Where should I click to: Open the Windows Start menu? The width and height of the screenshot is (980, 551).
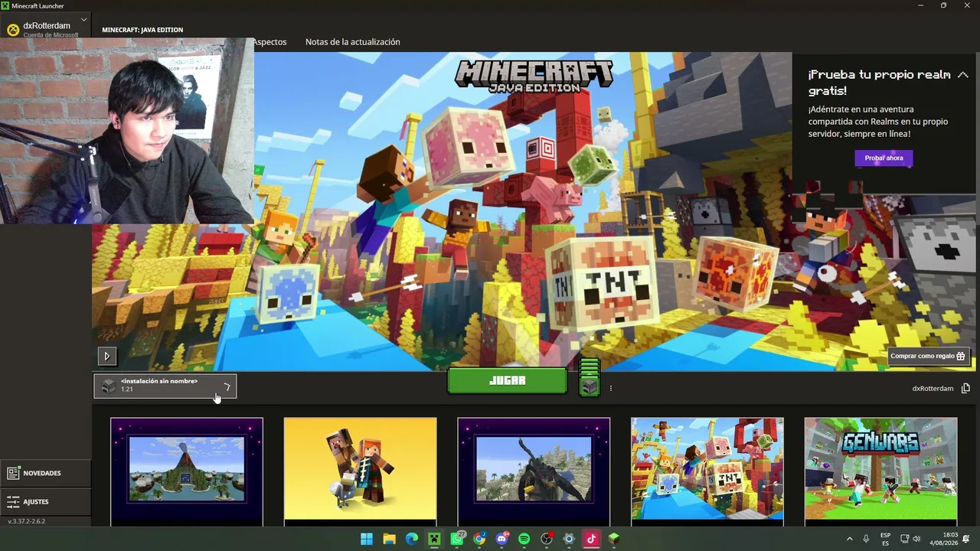(x=367, y=539)
